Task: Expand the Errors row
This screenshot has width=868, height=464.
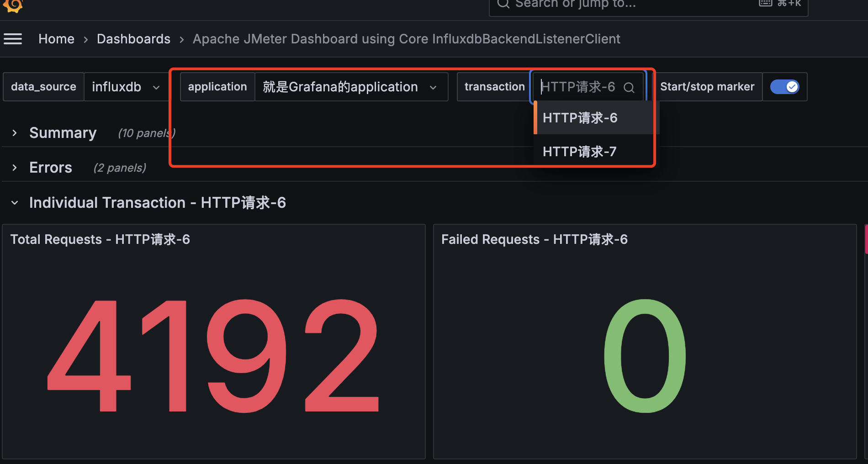Action: click(15, 168)
